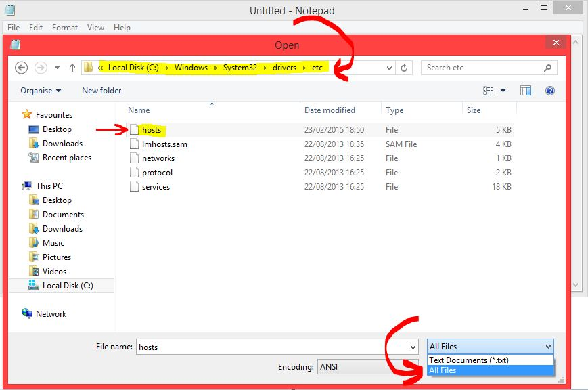
Task: Toggle the preview pane icon
Action: point(526,91)
